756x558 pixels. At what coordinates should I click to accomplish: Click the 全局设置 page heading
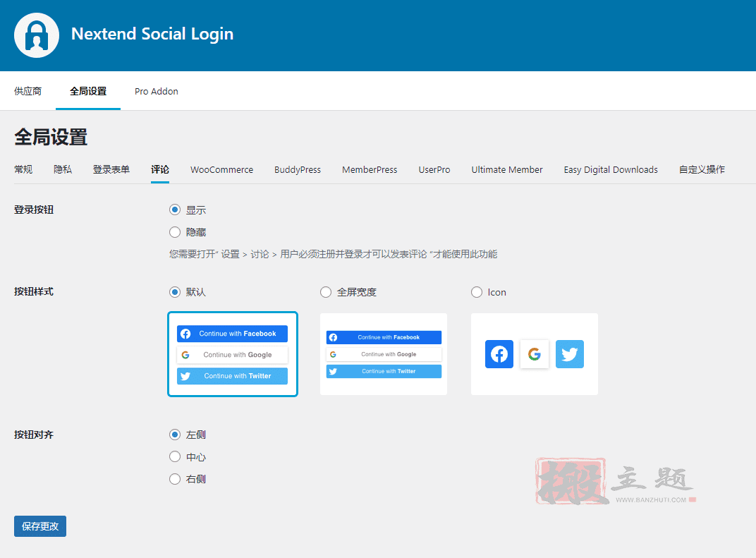(51, 137)
